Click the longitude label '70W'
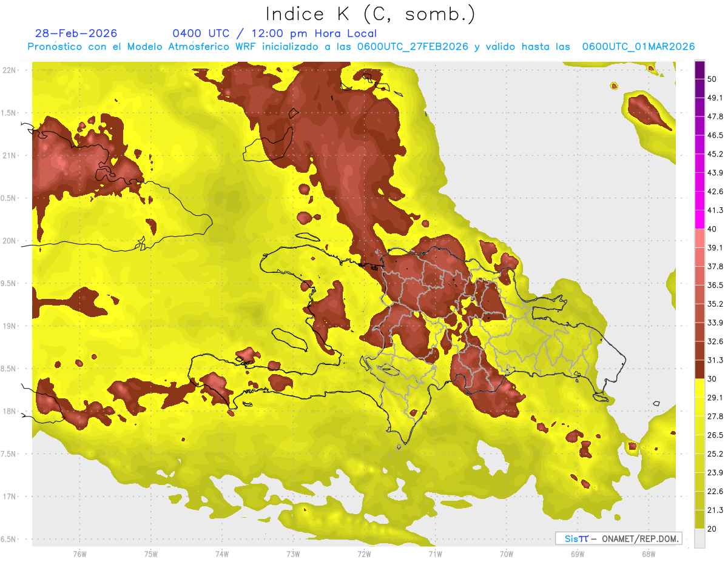This screenshot has height=562, width=728. (x=506, y=554)
